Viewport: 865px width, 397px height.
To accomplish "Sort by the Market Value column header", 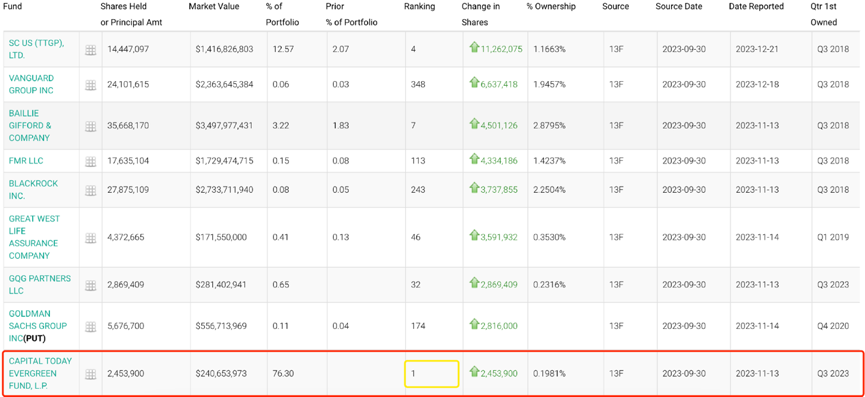I will click(x=214, y=7).
